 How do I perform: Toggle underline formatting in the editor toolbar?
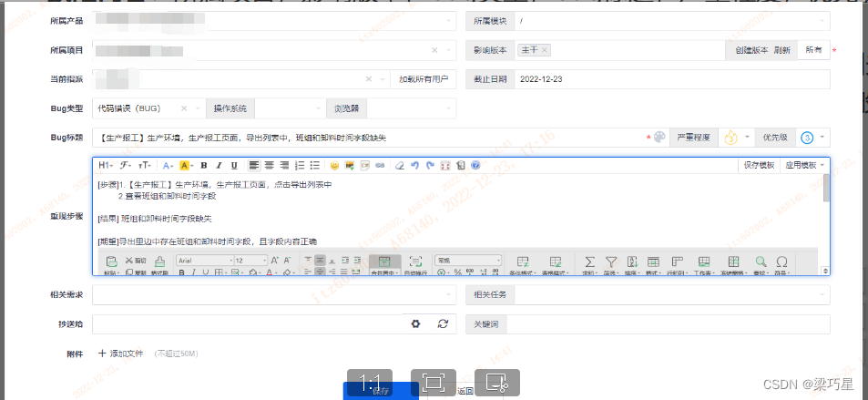[x=233, y=165]
